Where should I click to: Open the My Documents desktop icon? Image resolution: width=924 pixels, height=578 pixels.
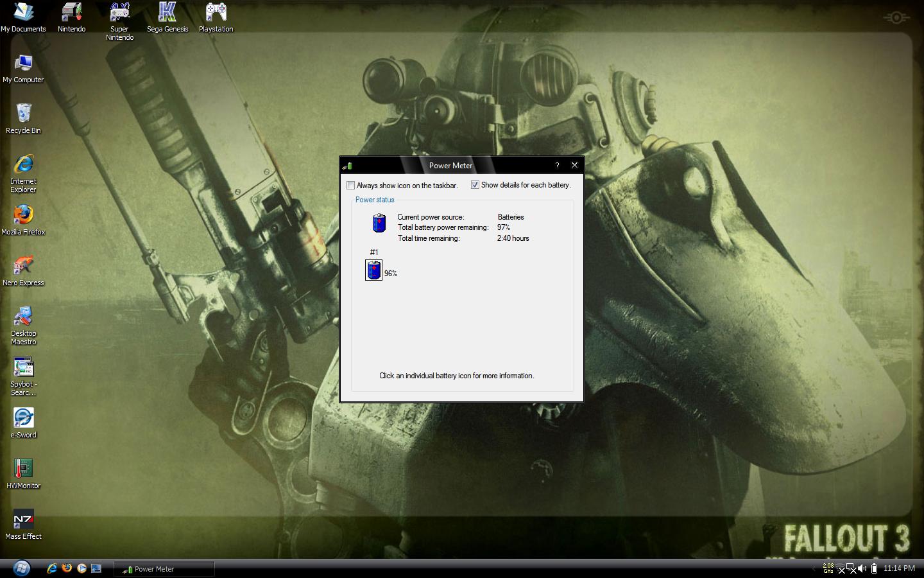(x=23, y=17)
